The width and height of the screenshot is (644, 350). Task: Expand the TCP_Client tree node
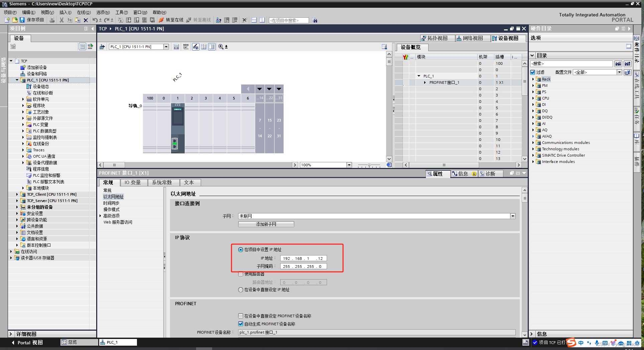17,194
